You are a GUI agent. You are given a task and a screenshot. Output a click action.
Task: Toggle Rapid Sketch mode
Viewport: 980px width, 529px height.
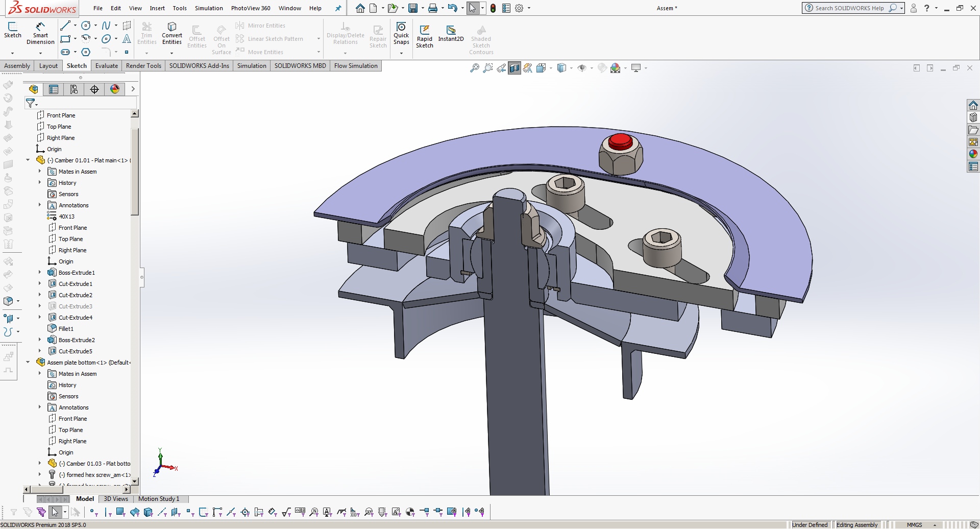coord(425,35)
